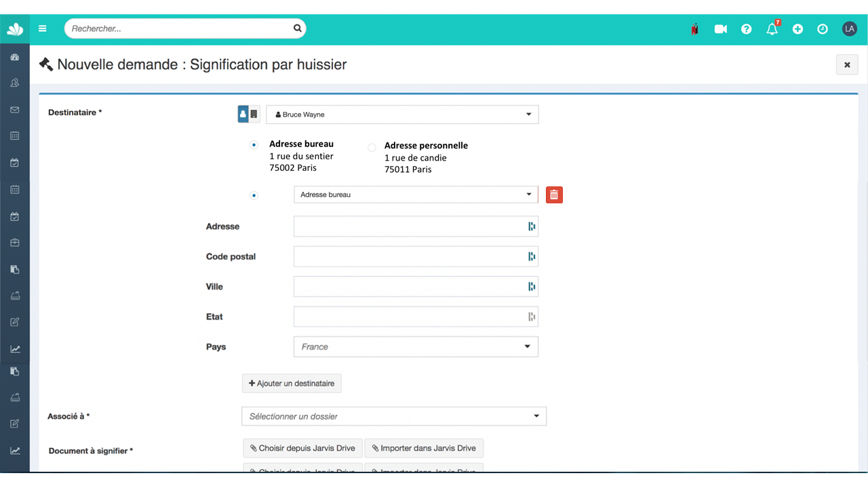Click into the Code postal input field
The width and height of the screenshot is (868, 488).
point(416,256)
